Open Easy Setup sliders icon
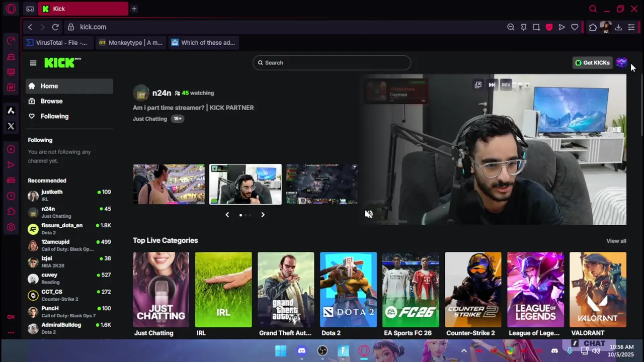This screenshot has height=362, width=644. click(631, 27)
